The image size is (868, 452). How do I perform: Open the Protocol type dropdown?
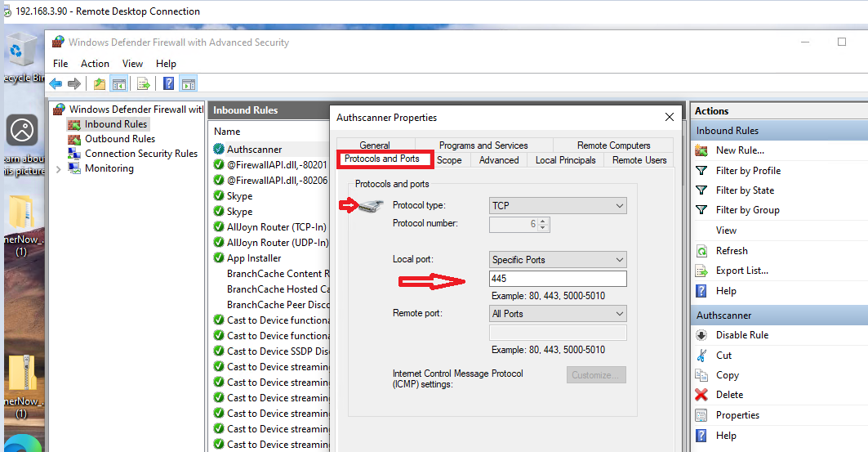(x=558, y=205)
